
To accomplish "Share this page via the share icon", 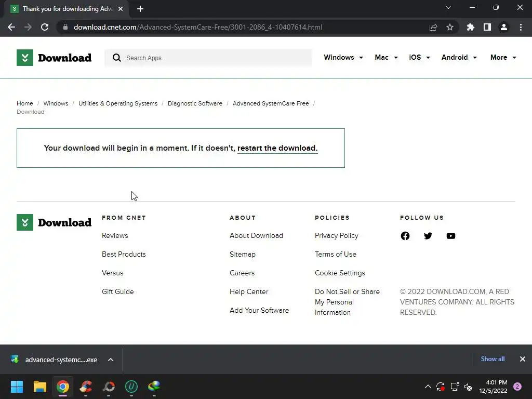I will (x=433, y=27).
